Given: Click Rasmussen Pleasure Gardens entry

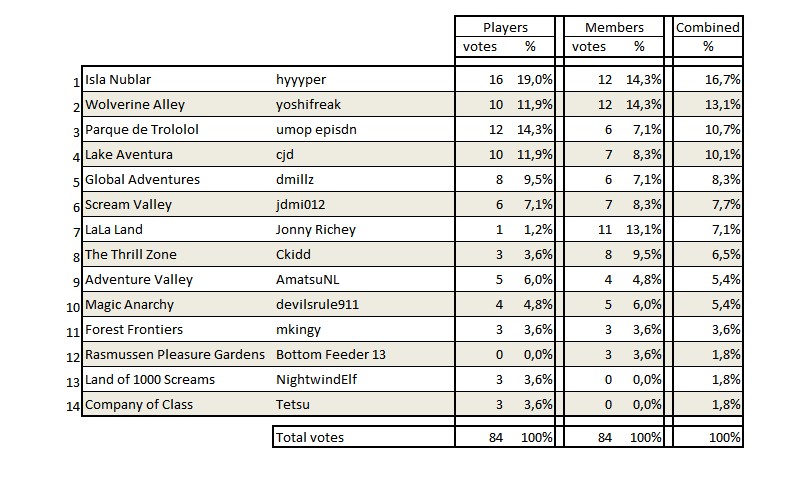Looking at the screenshot, I should point(175,355).
